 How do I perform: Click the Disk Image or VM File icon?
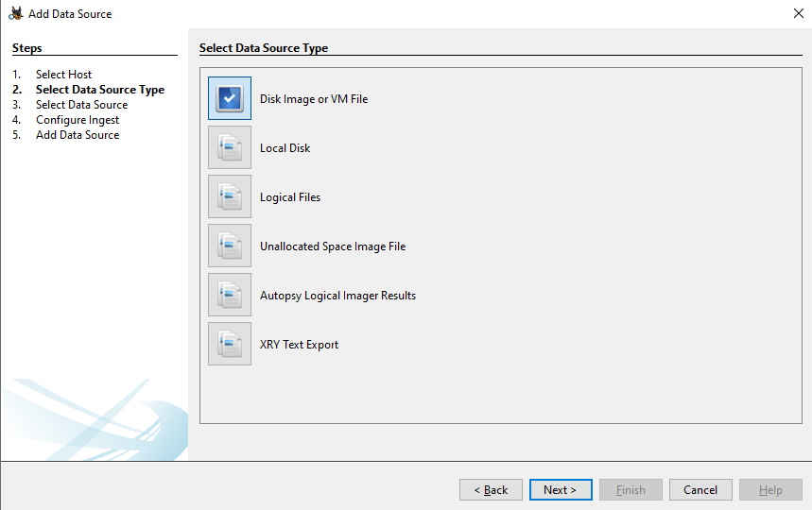pos(230,98)
